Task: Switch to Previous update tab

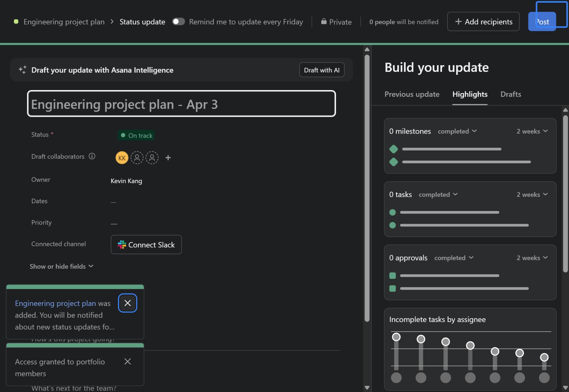Action: (x=412, y=94)
